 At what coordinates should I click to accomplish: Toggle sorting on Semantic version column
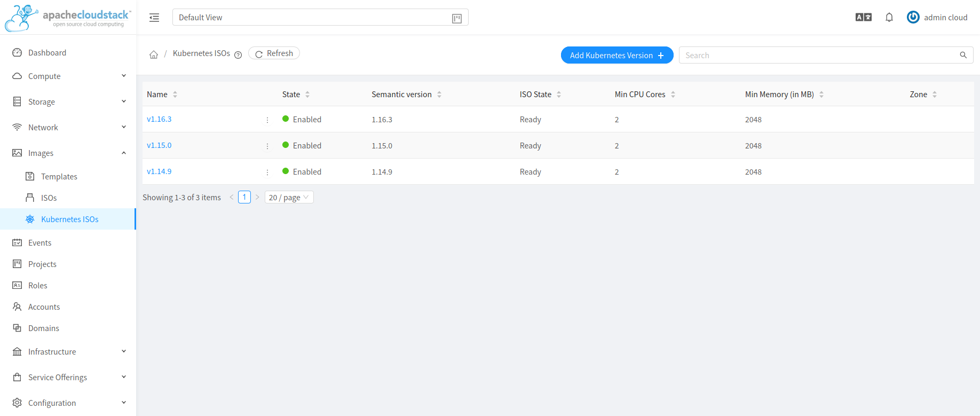[439, 95]
